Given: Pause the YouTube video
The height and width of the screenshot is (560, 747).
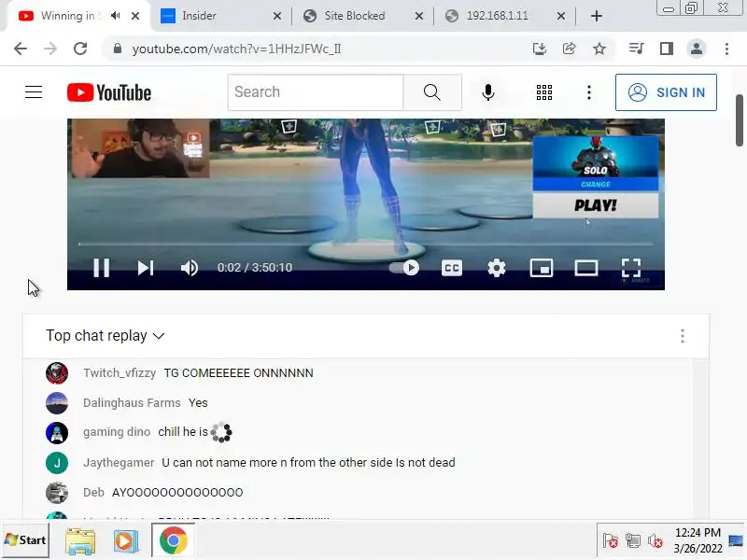Looking at the screenshot, I should (102, 268).
